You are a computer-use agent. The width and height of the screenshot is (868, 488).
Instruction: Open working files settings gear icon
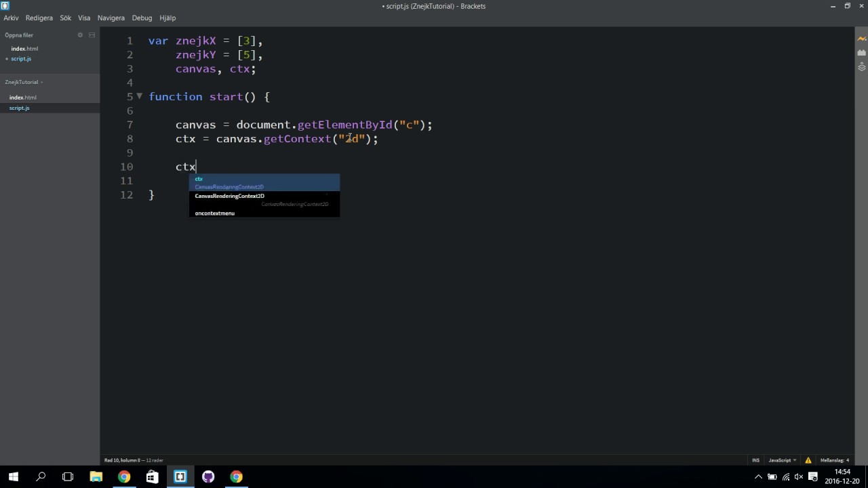coord(80,35)
